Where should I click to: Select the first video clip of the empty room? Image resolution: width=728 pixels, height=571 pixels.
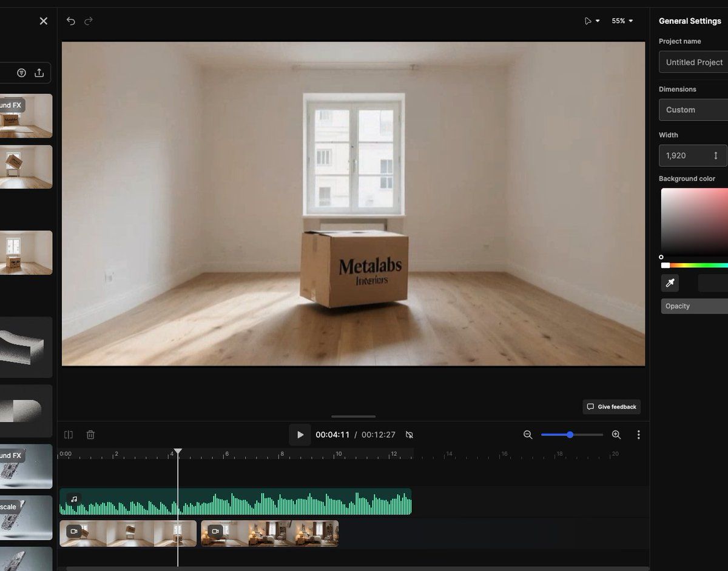pyautogui.click(x=128, y=533)
